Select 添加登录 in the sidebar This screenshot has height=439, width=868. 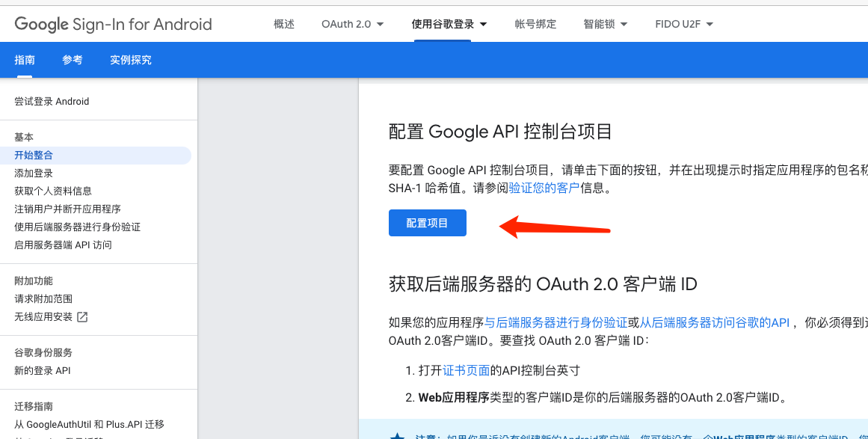pos(34,174)
